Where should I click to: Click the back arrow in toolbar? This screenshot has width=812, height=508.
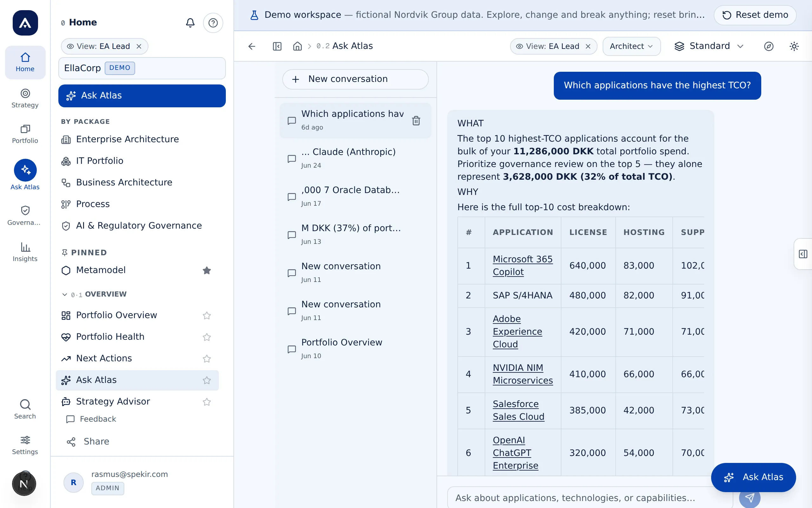(252, 46)
